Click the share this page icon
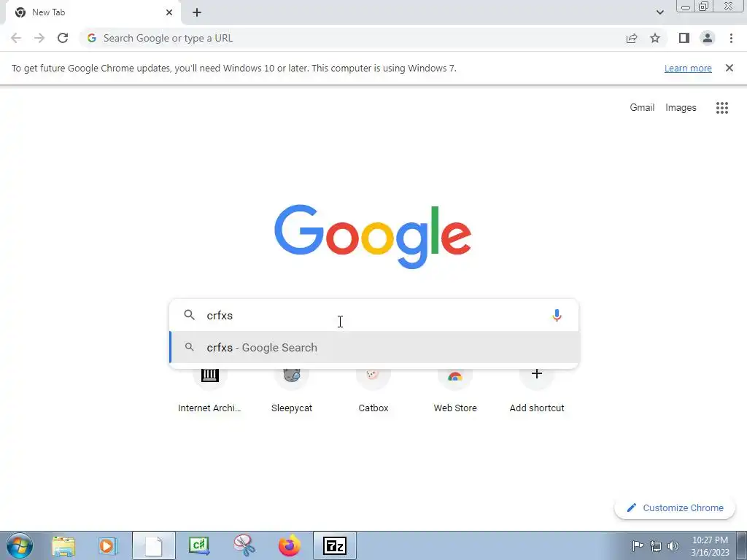Viewport: 747px width, 560px height. pyautogui.click(x=631, y=38)
